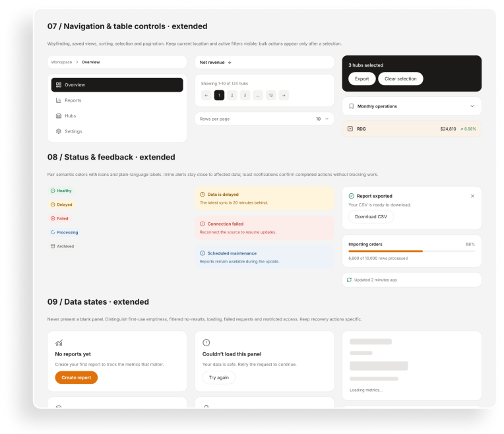Image resolution: width=504 pixels, height=434 pixels.
Task: Click the Net revenue sort arrow
Action: click(x=230, y=63)
